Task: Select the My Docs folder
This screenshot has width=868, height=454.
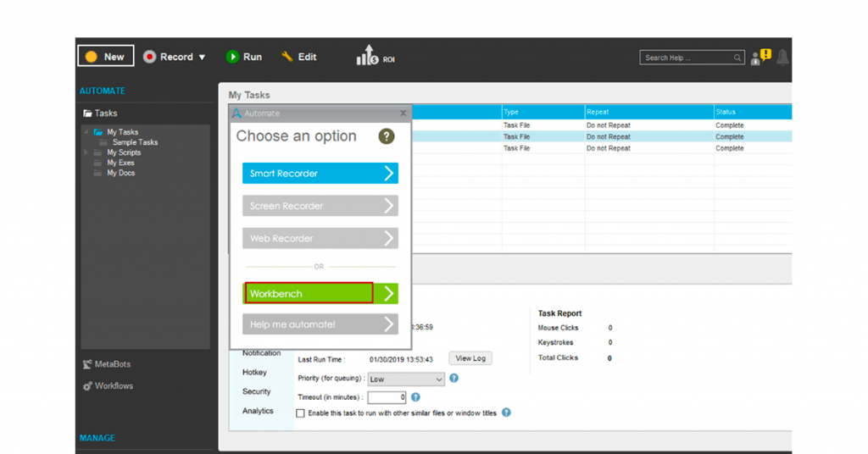Action: 120,173
